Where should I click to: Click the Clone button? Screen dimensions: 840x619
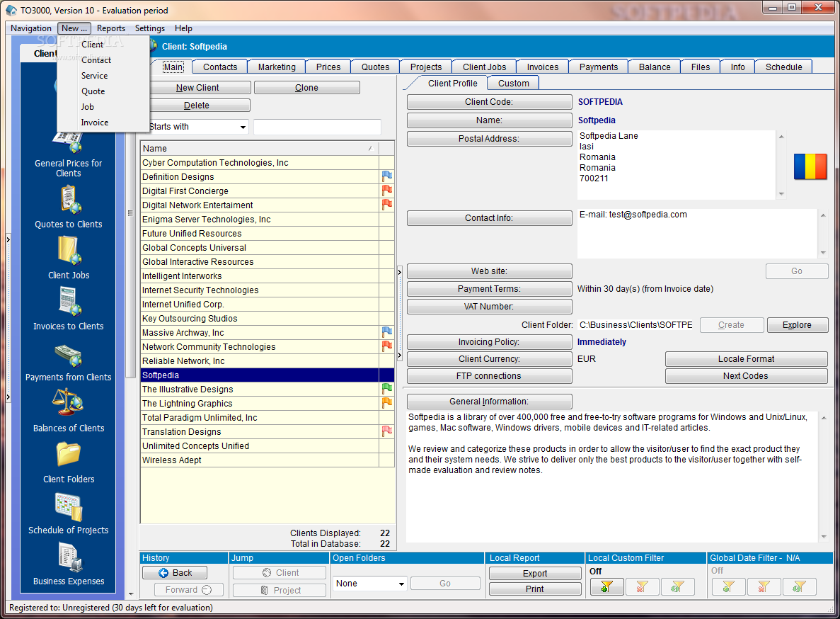[x=307, y=87]
